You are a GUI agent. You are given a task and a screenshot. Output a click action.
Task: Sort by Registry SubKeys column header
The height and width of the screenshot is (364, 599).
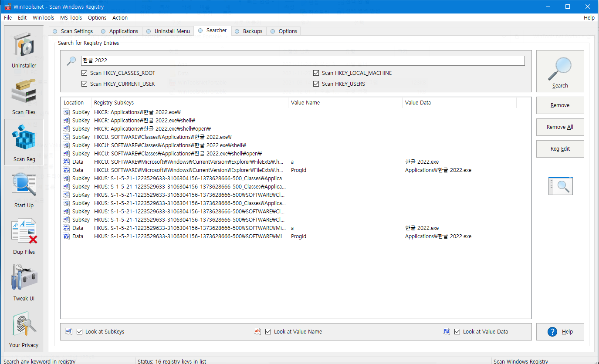(190, 103)
